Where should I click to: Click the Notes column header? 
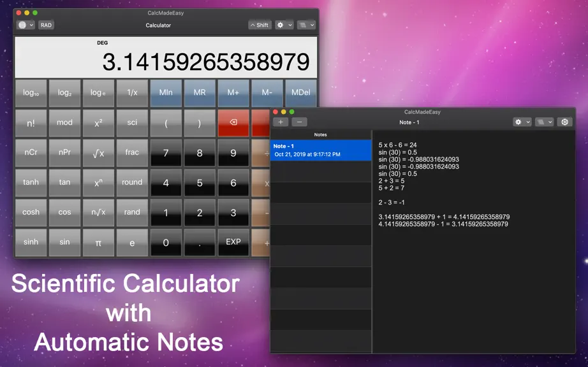pos(321,134)
